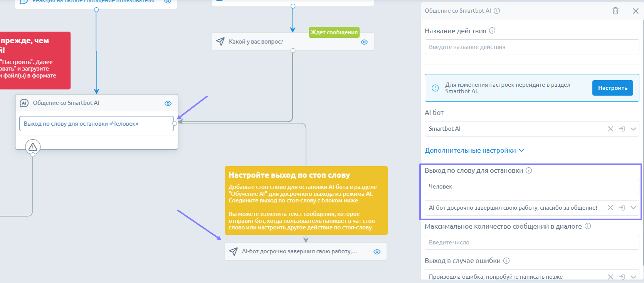Clear the Smartbot AI bot selection
The height and width of the screenshot is (283, 644).
(x=610, y=129)
